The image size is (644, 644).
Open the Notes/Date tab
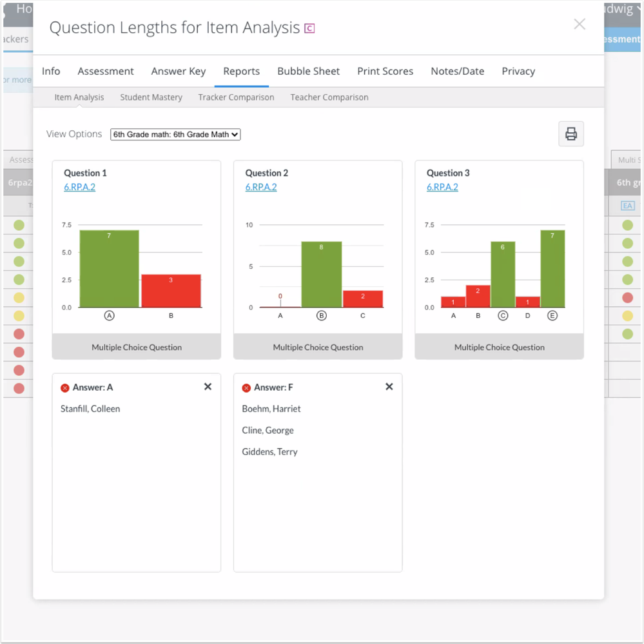(x=458, y=71)
